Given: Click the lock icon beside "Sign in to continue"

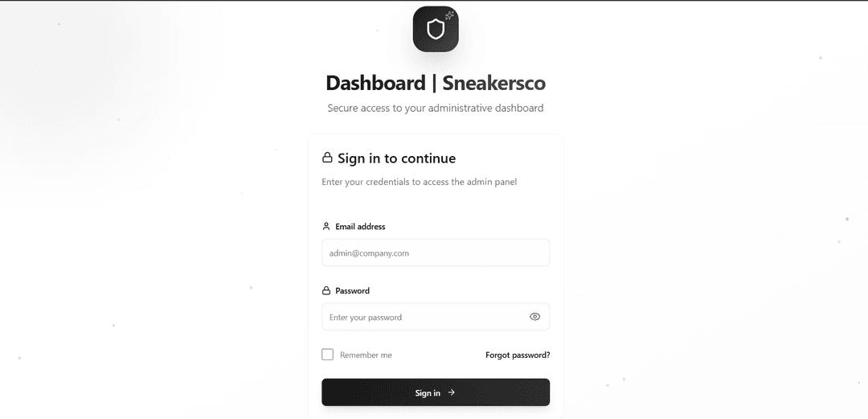Looking at the screenshot, I should click(327, 158).
